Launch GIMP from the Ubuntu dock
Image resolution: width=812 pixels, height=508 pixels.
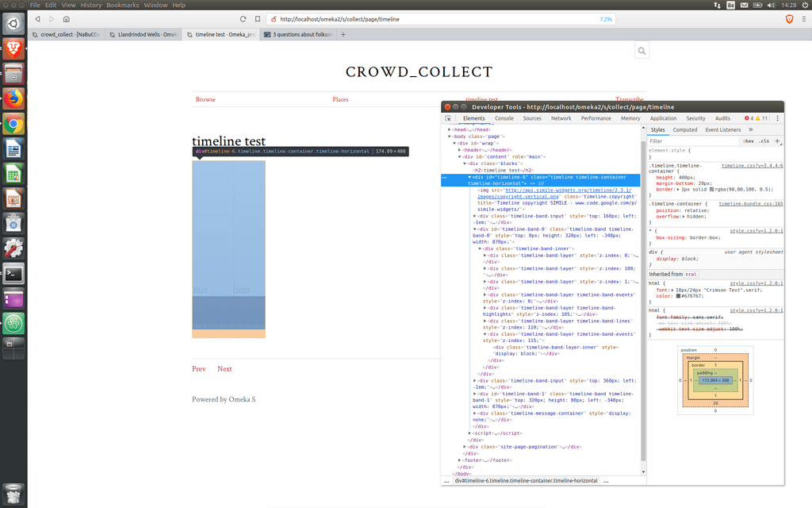(13, 248)
